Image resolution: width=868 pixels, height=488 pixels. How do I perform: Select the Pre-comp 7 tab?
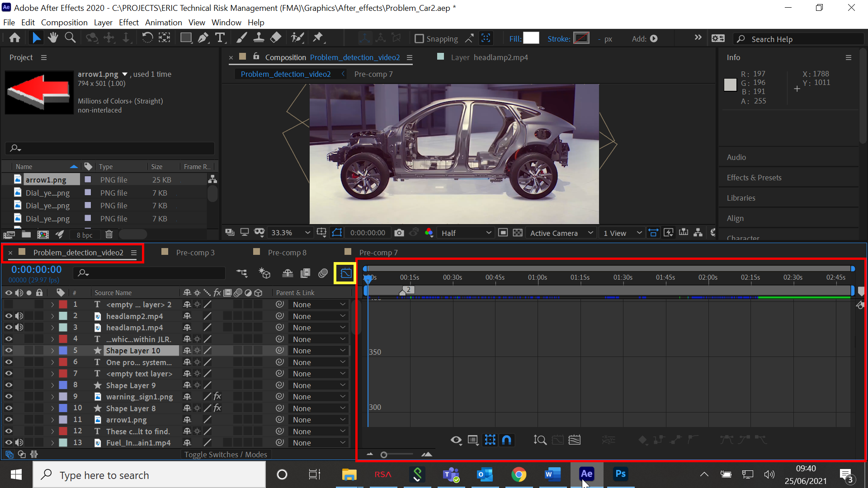pos(379,252)
